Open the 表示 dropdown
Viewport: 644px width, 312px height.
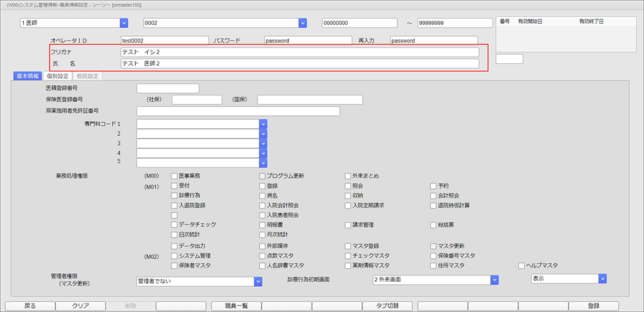pyautogui.click(x=603, y=278)
